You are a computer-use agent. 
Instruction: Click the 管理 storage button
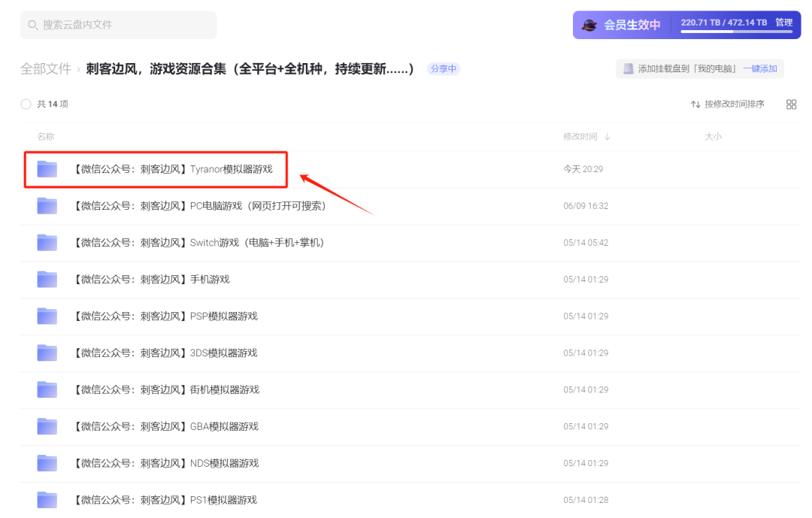(x=783, y=23)
